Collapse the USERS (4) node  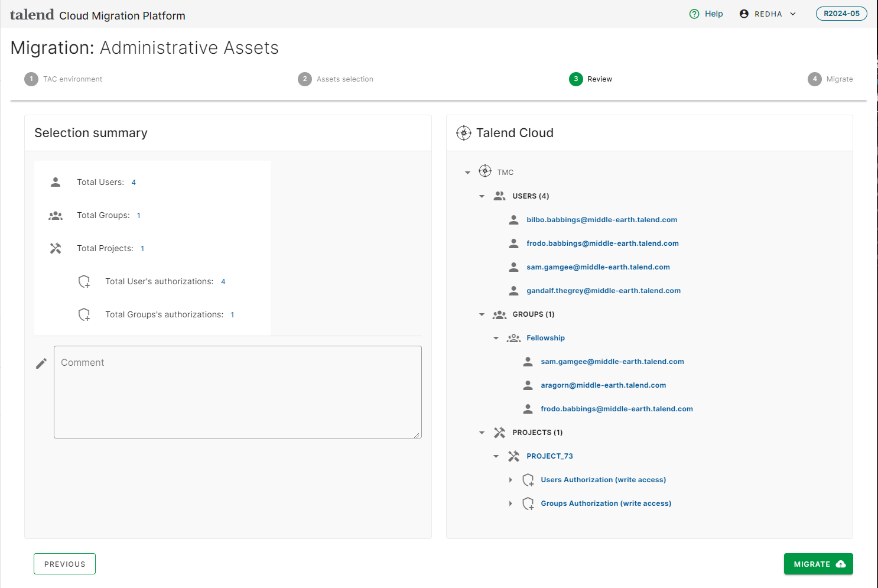pos(482,196)
